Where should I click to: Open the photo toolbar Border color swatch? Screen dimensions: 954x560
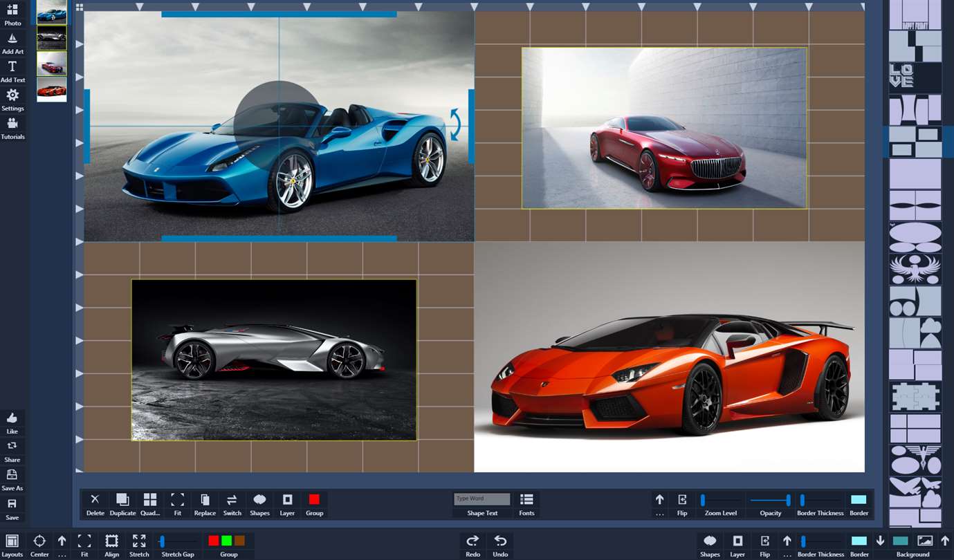[859, 499]
